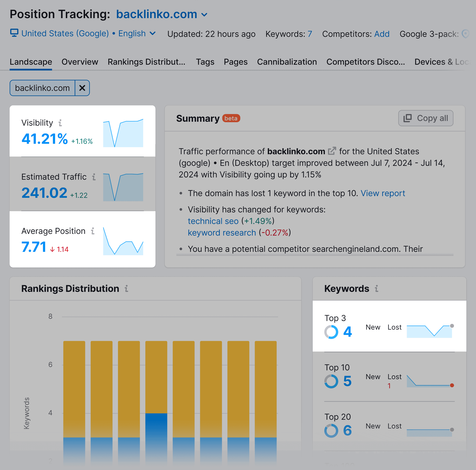476x470 pixels.
Task: Select the Visibility 41.21% metric
Action: [x=45, y=139]
